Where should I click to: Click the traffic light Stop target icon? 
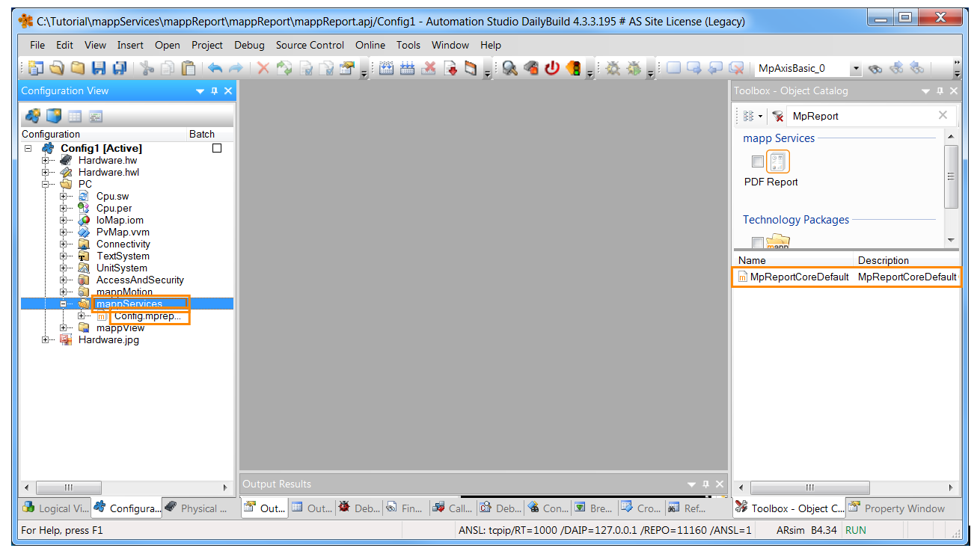coord(574,68)
